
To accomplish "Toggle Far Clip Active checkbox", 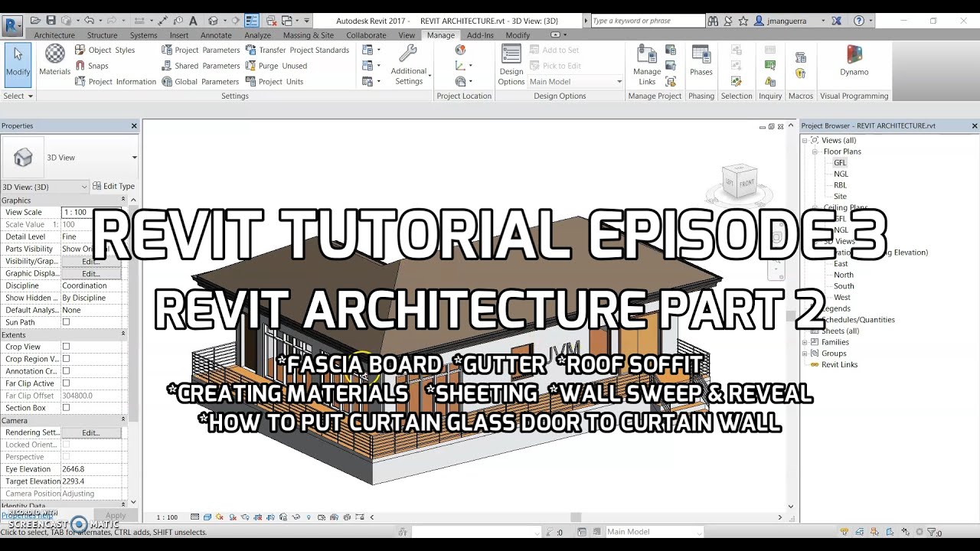I will click(66, 383).
